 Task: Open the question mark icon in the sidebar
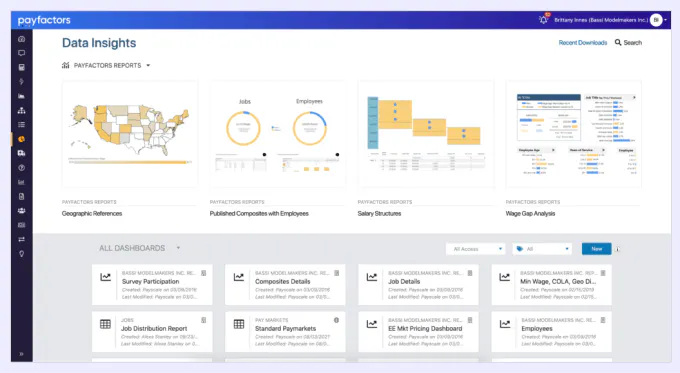(x=21, y=168)
